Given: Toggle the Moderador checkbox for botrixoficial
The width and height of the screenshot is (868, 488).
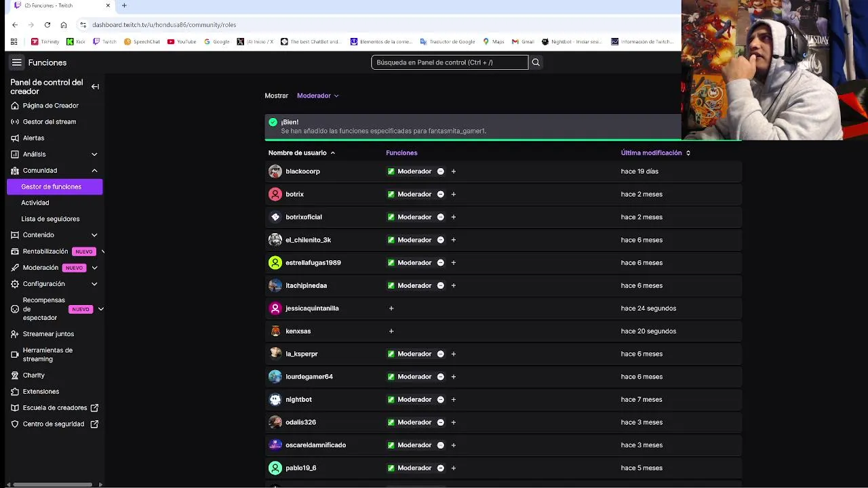Looking at the screenshot, I should [391, 217].
